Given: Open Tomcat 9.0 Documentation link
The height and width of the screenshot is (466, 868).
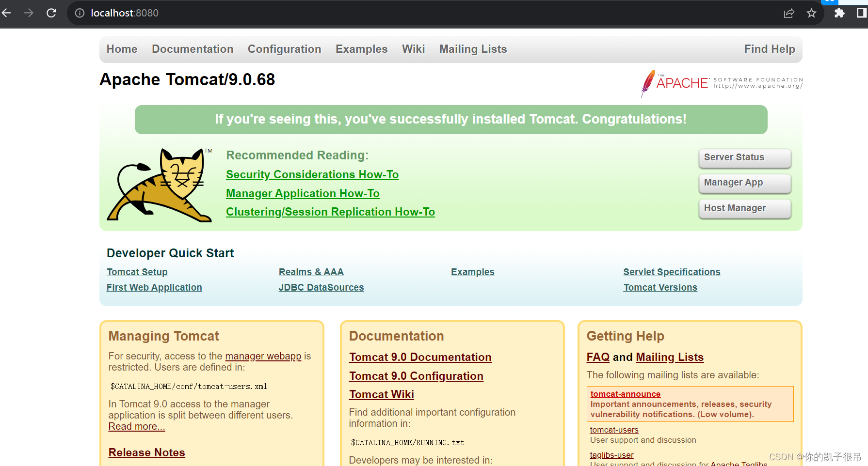Looking at the screenshot, I should click(420, 357).
